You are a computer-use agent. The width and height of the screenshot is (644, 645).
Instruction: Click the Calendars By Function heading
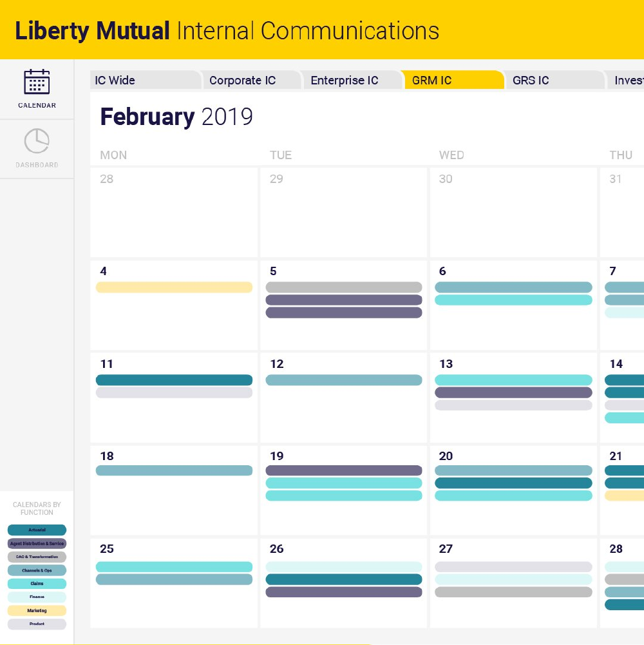click(37, 508)
